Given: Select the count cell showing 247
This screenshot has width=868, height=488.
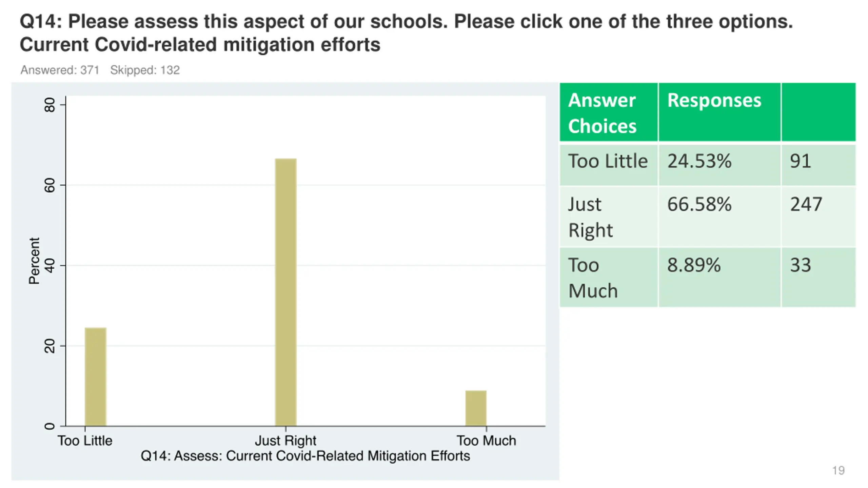Looking at the screenshot, I should click(x=818, y=216).
